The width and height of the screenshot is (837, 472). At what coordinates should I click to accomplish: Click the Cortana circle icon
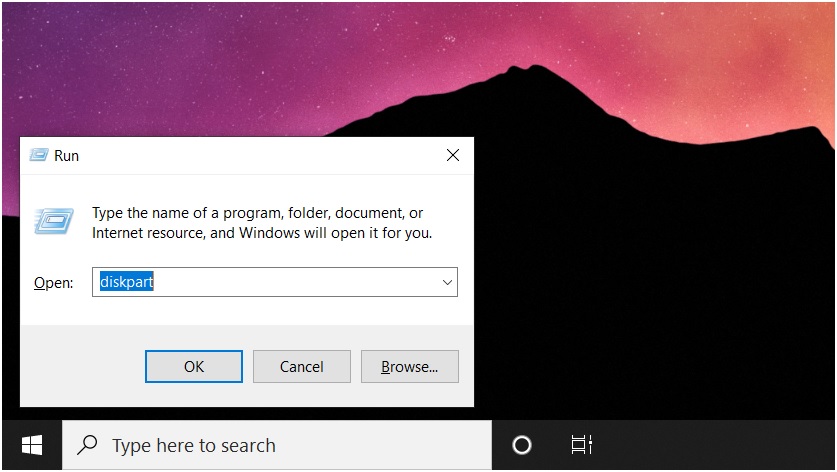522,445
